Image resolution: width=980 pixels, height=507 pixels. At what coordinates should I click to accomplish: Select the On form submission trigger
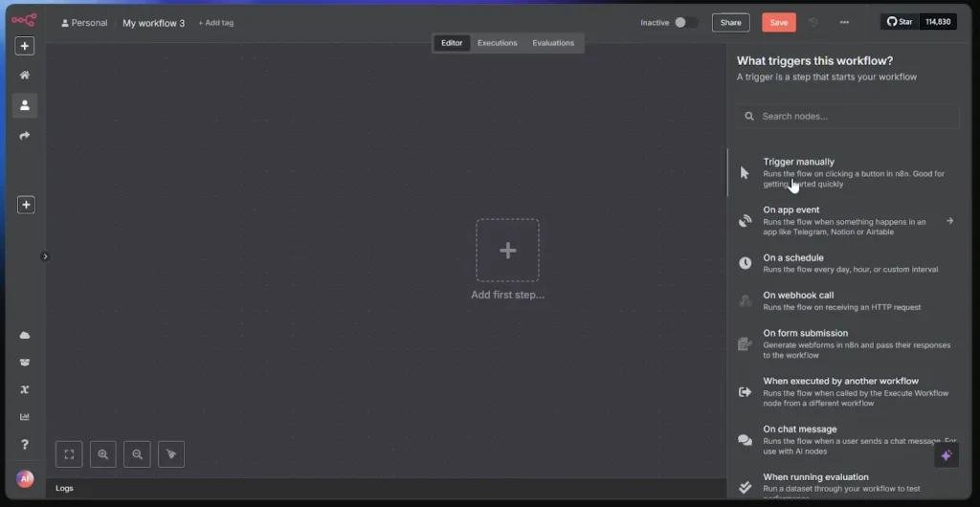pos(848,343)
